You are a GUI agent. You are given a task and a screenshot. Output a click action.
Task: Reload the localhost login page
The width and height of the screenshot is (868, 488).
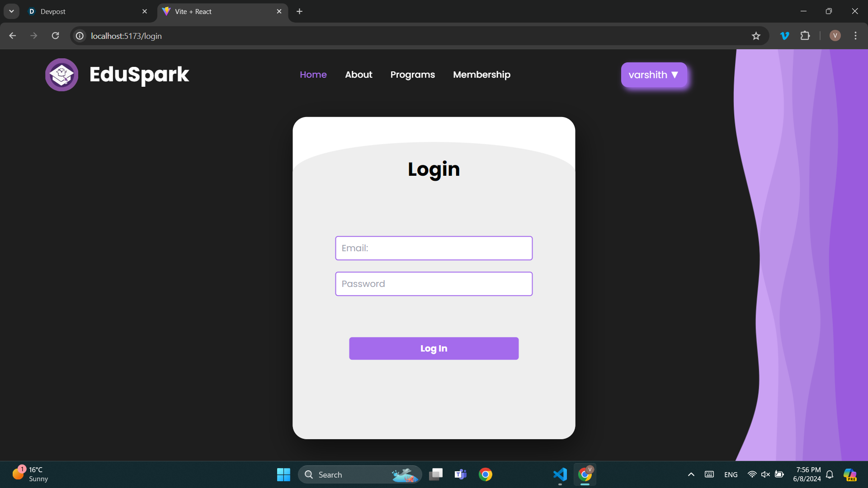click(x=55, y=36)
